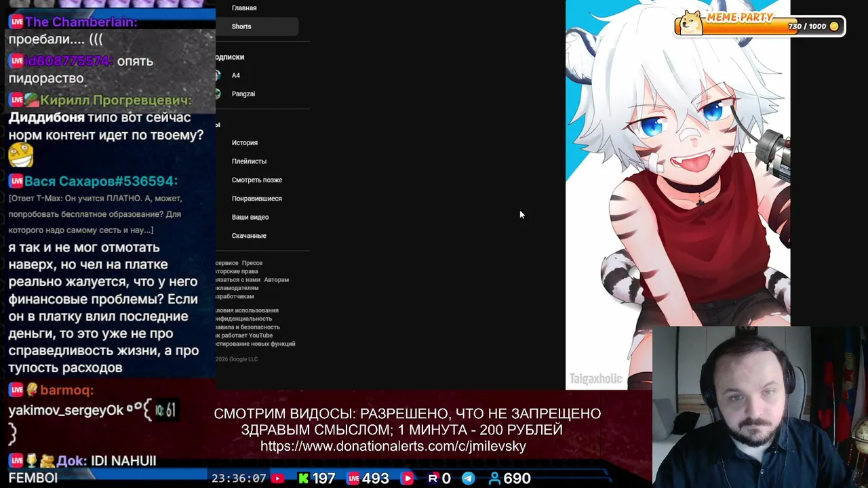Click username Док in chat
The height and width of the screenshot is (488, 868).
71,461
